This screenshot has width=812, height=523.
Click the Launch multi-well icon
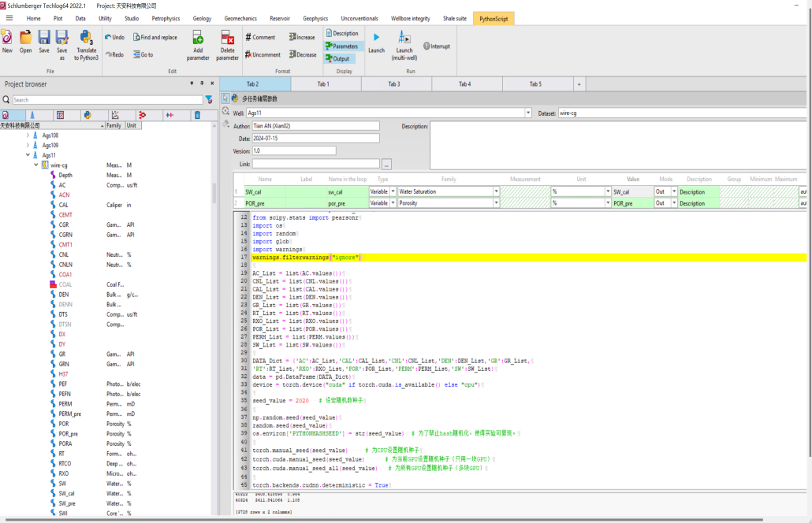pyautogui.click(x=404, y=38)
